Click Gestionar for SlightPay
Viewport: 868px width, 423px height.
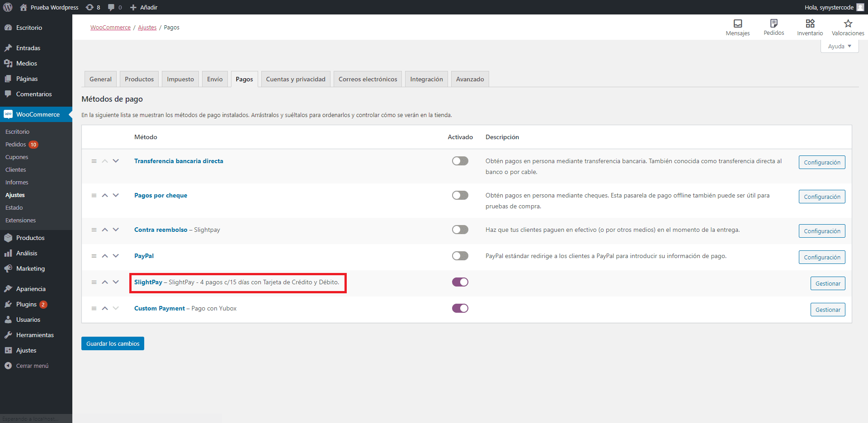(x=828, y=283)
